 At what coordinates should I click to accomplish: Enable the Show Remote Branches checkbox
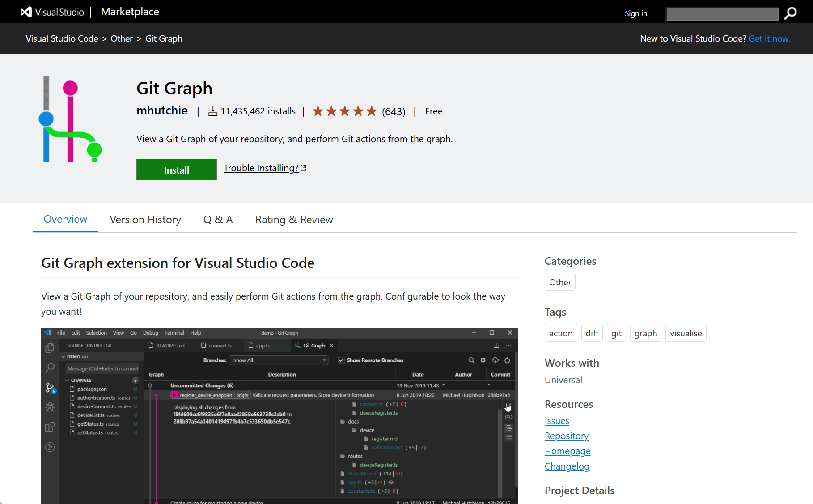coord(342,360)
